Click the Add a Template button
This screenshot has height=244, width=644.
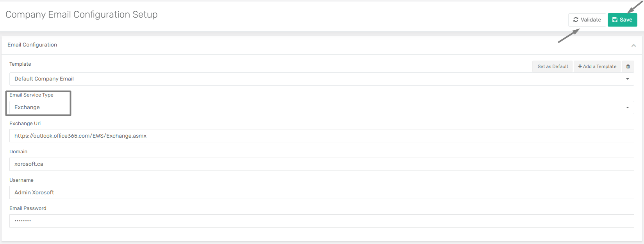click(597, 66)
